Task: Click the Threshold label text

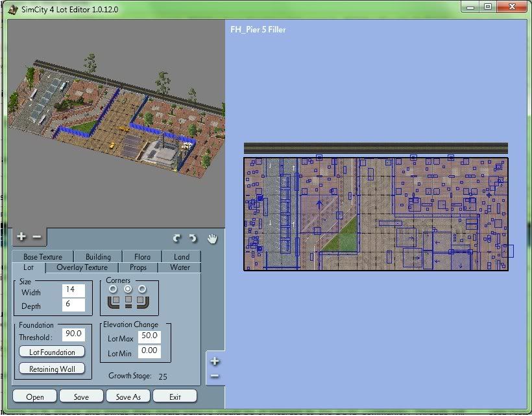Action: click(x=36, y=337)
